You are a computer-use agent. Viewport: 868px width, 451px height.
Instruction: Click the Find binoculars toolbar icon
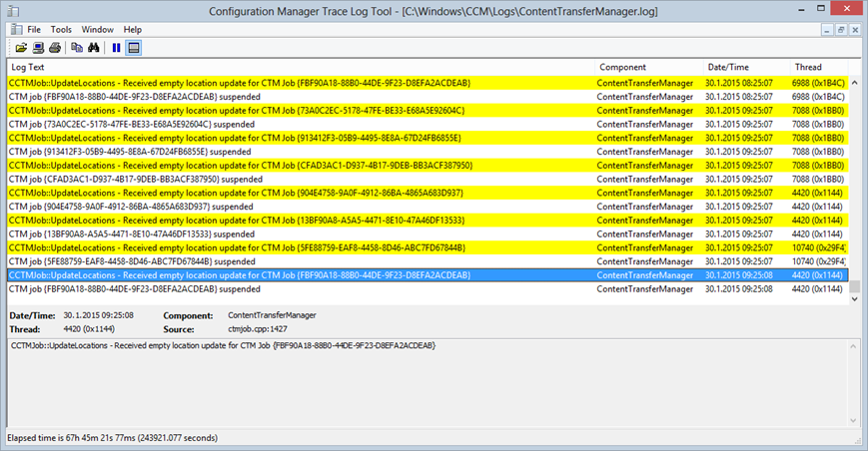[94, 48]
